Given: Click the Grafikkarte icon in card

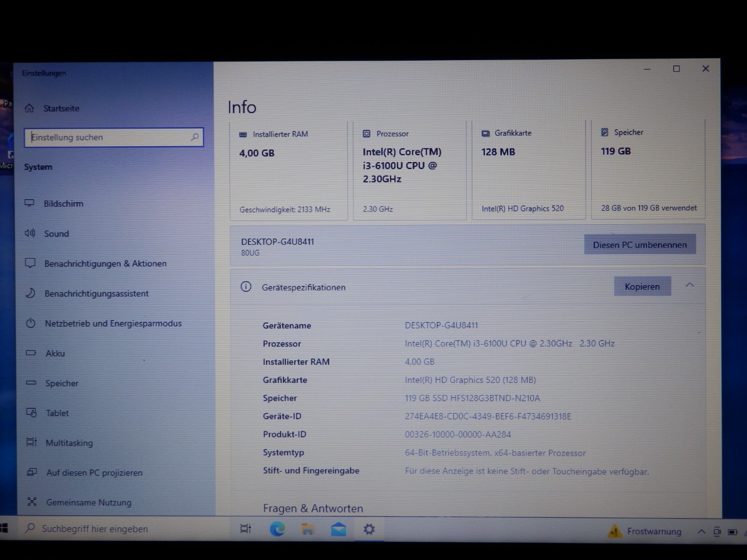Looking at the screenshot, I should pyautogui.click(x=486, y=133).
